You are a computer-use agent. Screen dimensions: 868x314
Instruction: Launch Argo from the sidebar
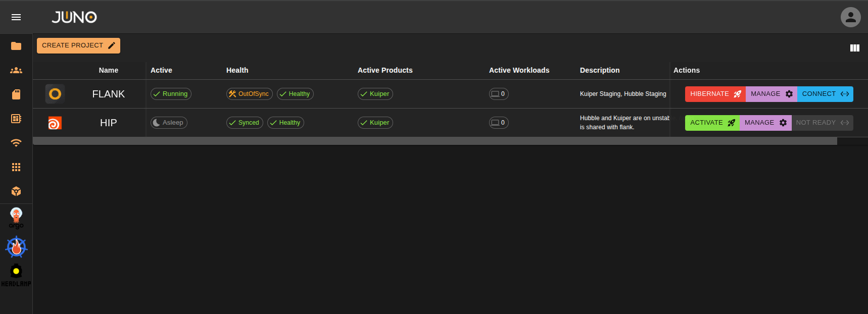[16, 218]
